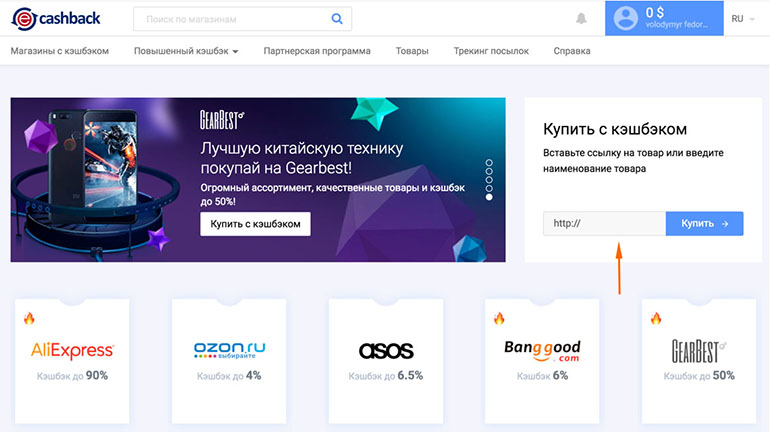Open the AliExpress store card

[72, 361]
